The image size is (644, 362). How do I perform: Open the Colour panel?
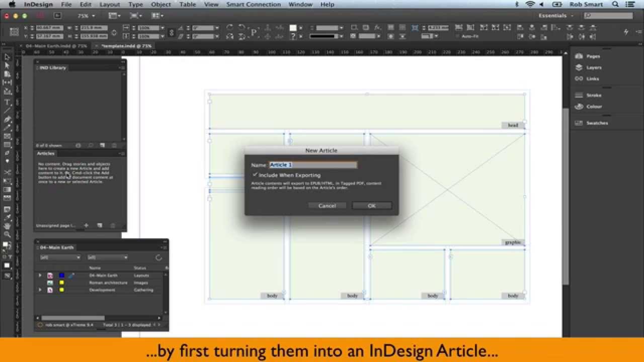point(594,107)
